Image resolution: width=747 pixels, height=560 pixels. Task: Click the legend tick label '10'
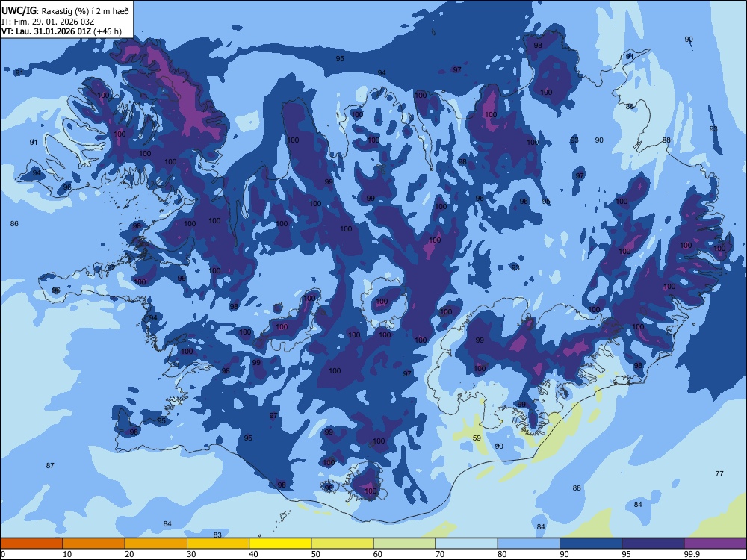67,554
